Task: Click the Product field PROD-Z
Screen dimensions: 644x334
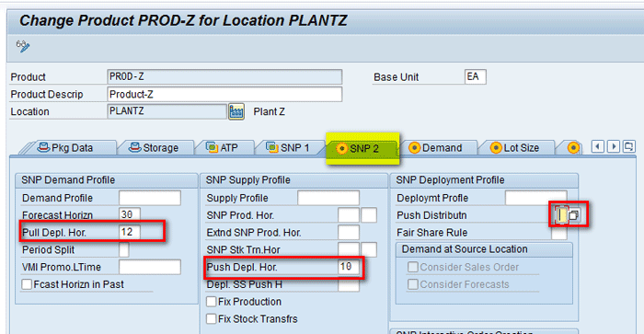Action: click(x=224, y=76)
